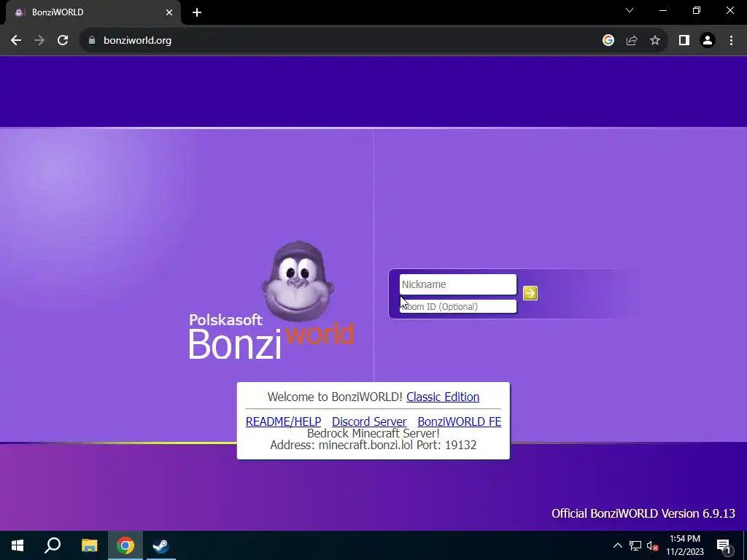747x560 pixels.
Task: Click the Google icon in address bar
Action: (608, 41)
